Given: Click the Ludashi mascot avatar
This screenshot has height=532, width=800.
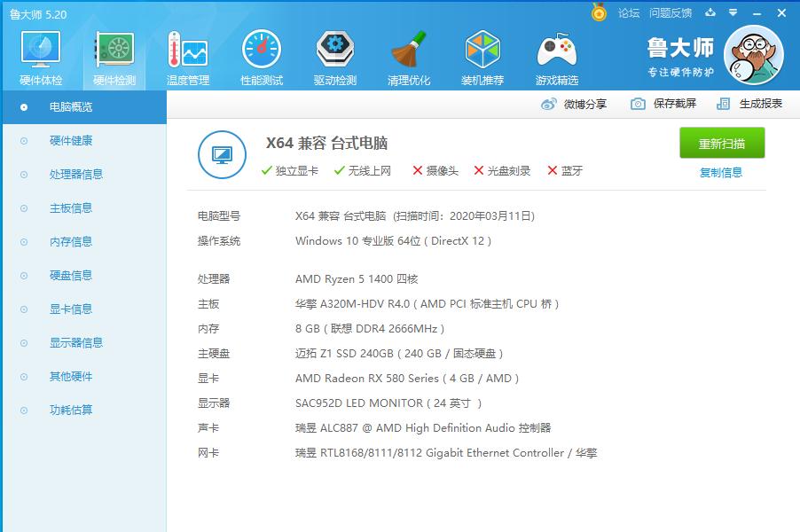Looking at the screenshot, I should [x=753, y=54].
